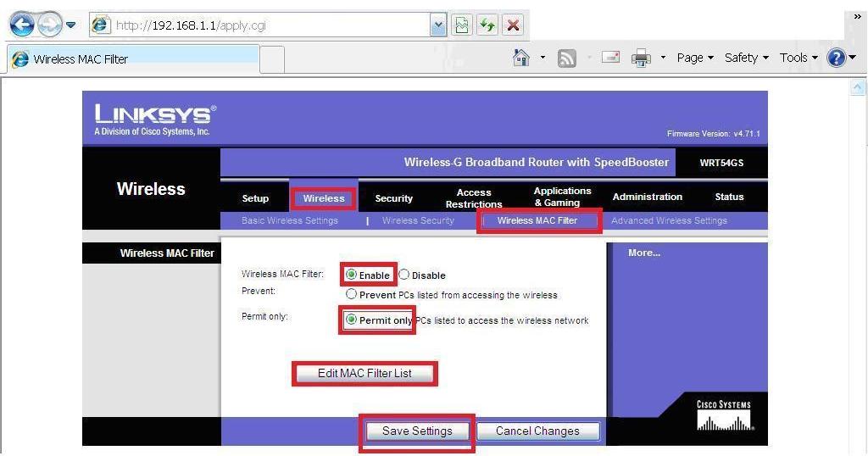Select the Permit only radio button
This screenshot has height=456, width=868.
351,320
